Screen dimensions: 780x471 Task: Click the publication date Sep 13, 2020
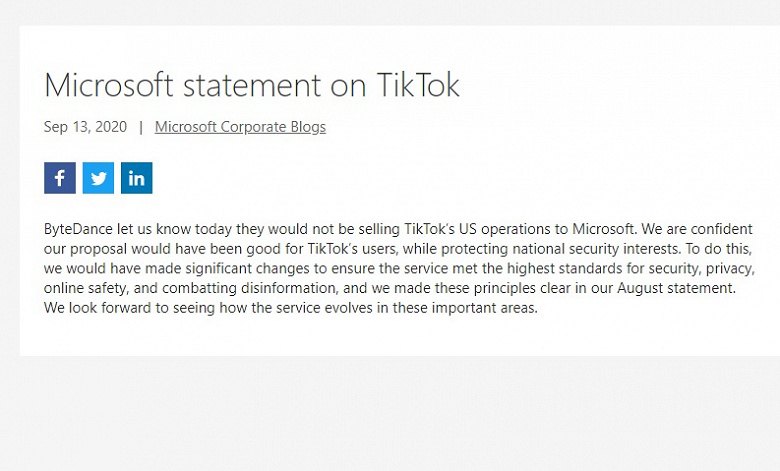tap(85, 127)
